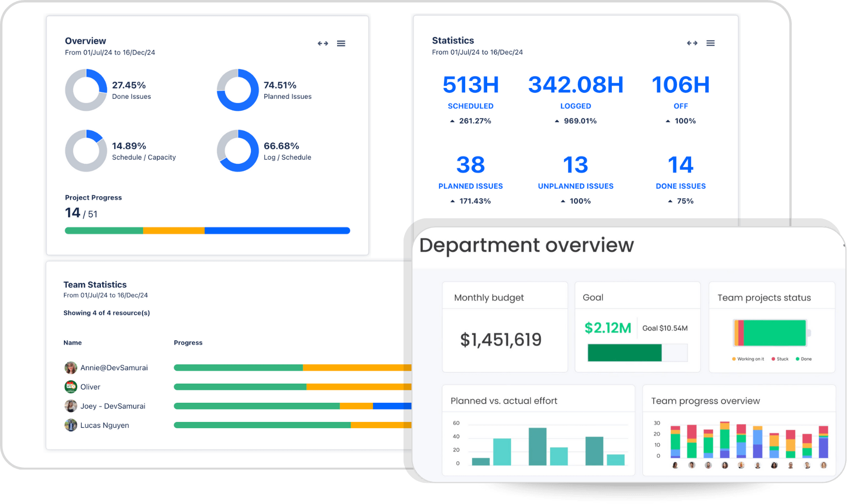The image size is (849, 504).
Task: Open the hamburger menu on the Statistics card
Action: point(710,43)
